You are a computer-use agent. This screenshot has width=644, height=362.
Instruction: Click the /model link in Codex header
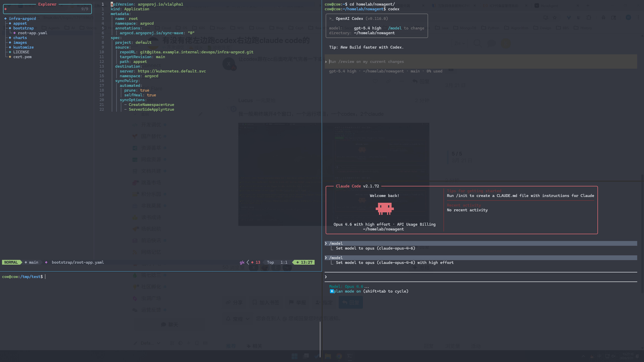pyautogui.click(x=395, y=28)
